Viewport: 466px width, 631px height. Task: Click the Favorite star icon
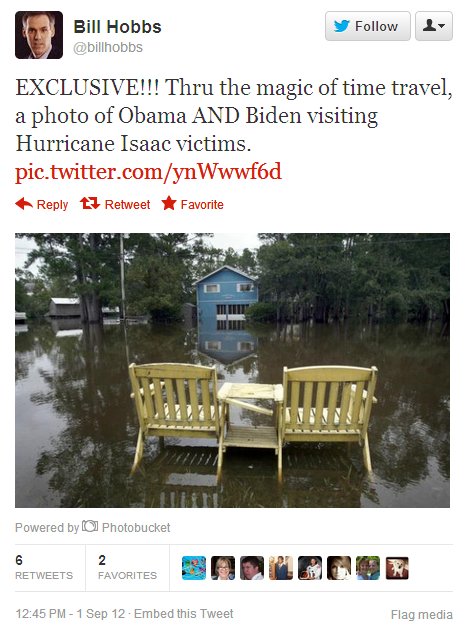point(169,203)
